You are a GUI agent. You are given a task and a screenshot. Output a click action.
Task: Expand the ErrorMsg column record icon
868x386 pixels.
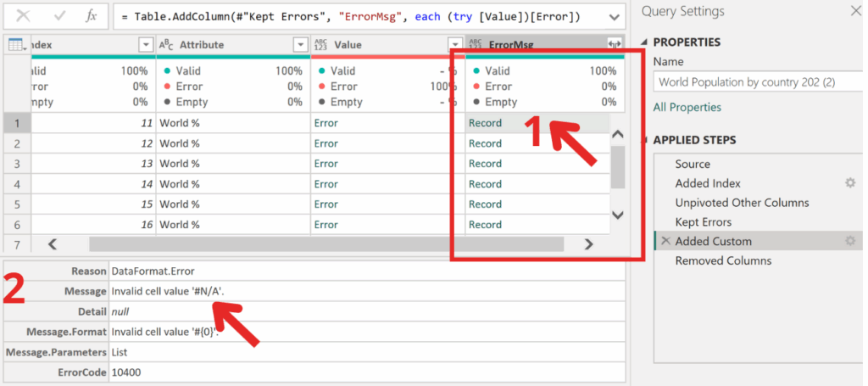[x=615, y=44]
